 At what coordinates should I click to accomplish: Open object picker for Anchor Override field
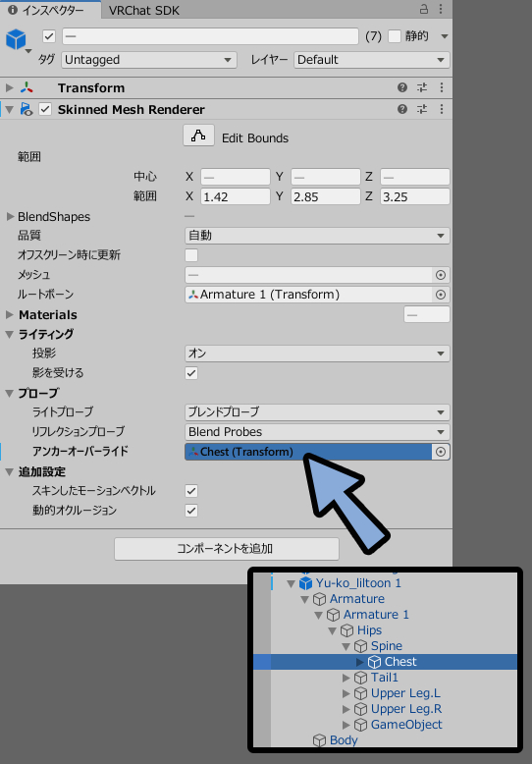(x=441, y=452)
